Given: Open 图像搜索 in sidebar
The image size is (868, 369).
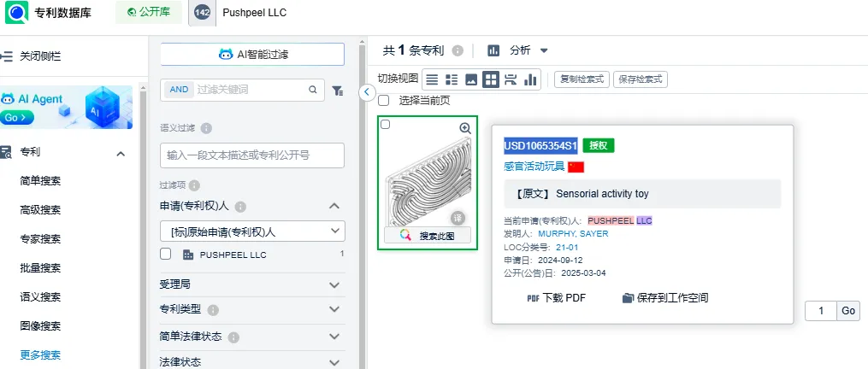Looking at the screenshot, I should click(40, 325).
